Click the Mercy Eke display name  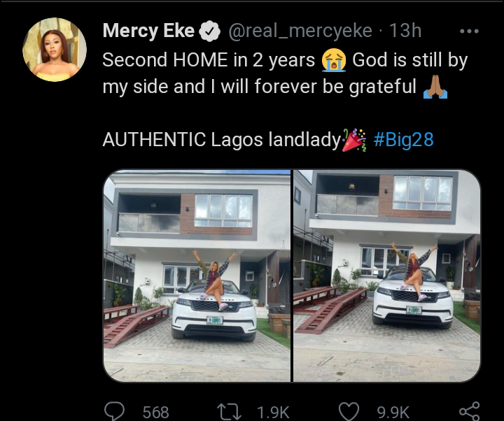pyautogui.click(x=148, y=31)
